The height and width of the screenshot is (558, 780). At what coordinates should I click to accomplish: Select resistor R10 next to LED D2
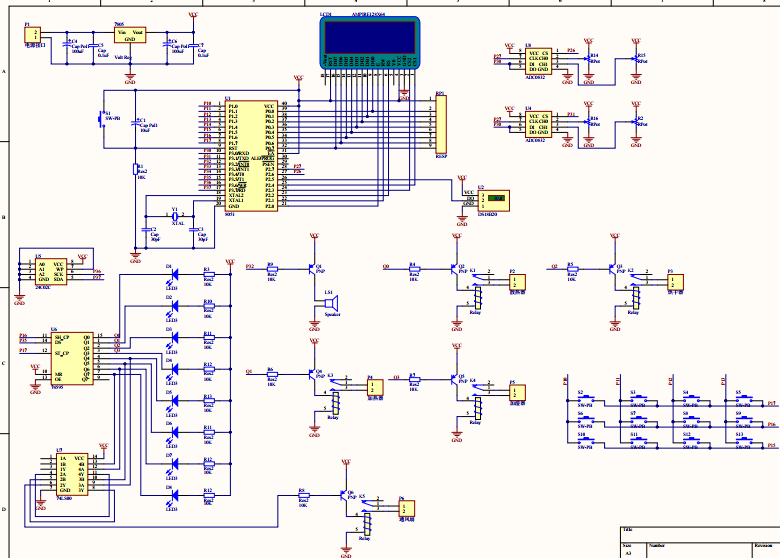[x=209, y=306]
